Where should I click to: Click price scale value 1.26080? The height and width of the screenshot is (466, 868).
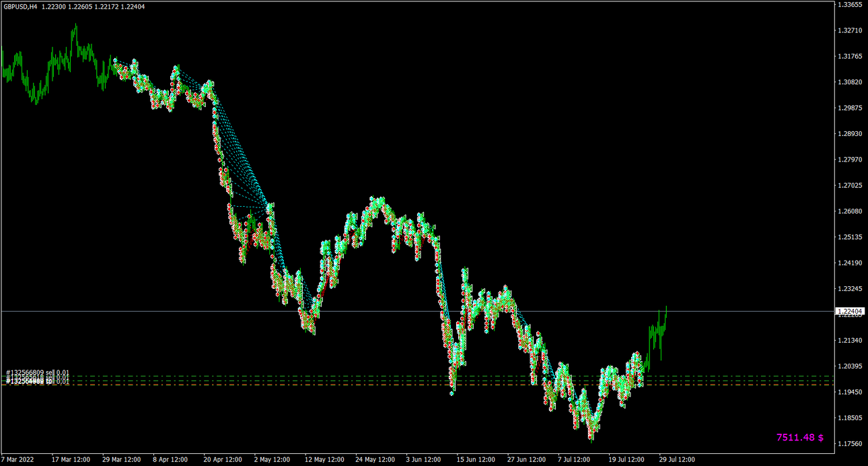coord(850,211)
